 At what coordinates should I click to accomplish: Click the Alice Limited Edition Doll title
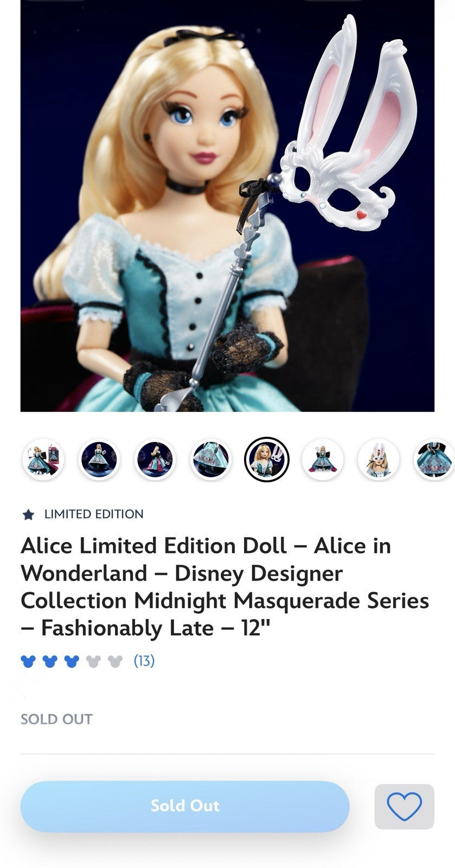(x=225, y=587)
